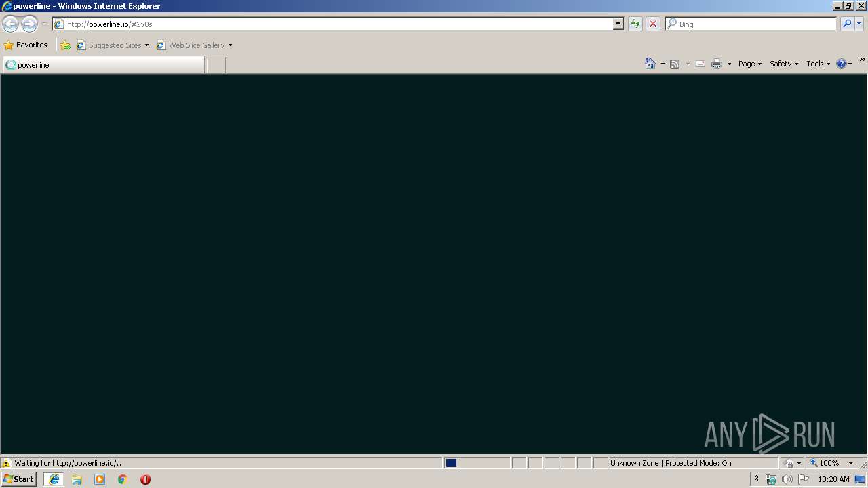Stop loading with the red X button

tap(653, 24)
